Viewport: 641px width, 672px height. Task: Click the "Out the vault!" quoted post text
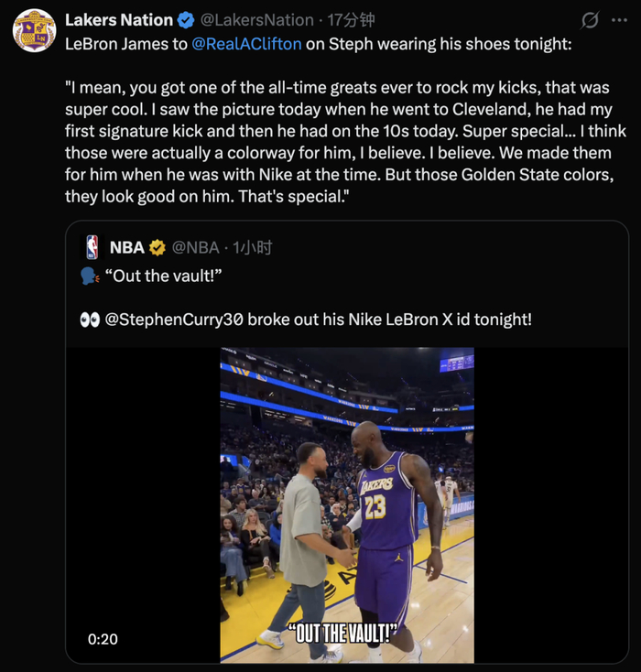click(x=168, y=276)
